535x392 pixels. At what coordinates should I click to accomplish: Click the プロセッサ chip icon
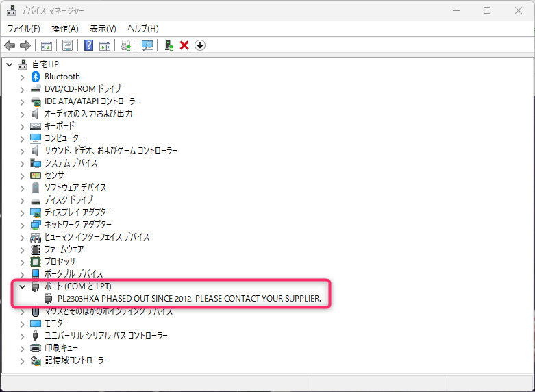pos(36,262)
